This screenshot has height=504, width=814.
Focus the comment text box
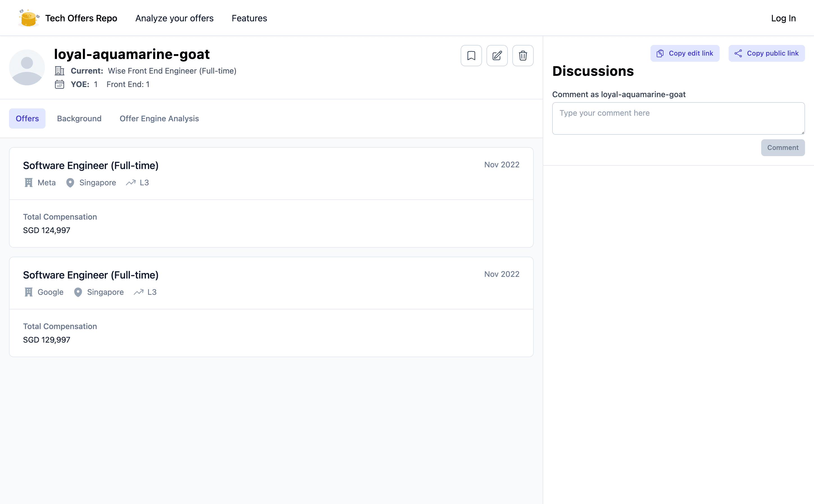678,118
